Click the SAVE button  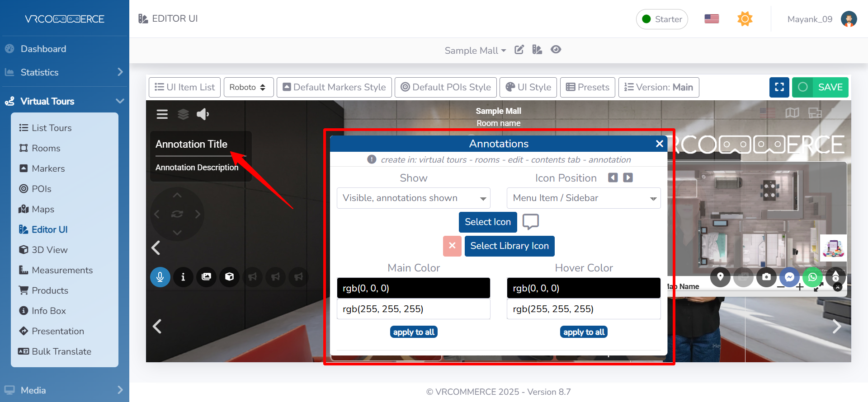[x=820, y=87]
